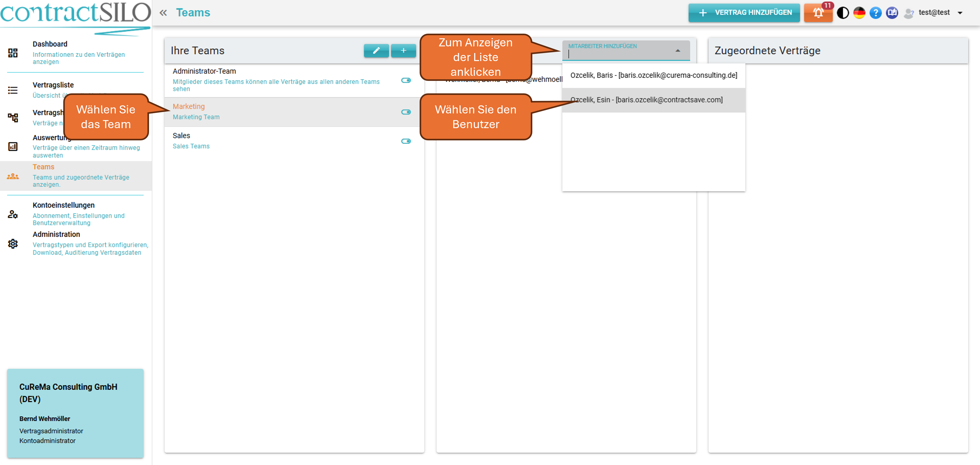Open Dashboard in the sidebar
Image resolution: width=980 pixels, height=465 pixels.
click(x=50, y=44)
